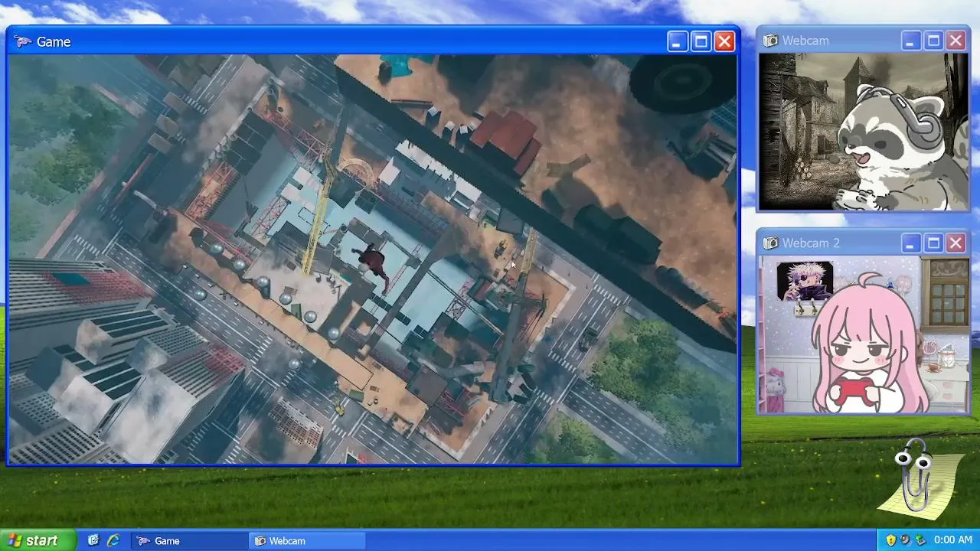Maximize the Webcam window
The width and height of the screenshot is (980, 551).
(933, 41)
